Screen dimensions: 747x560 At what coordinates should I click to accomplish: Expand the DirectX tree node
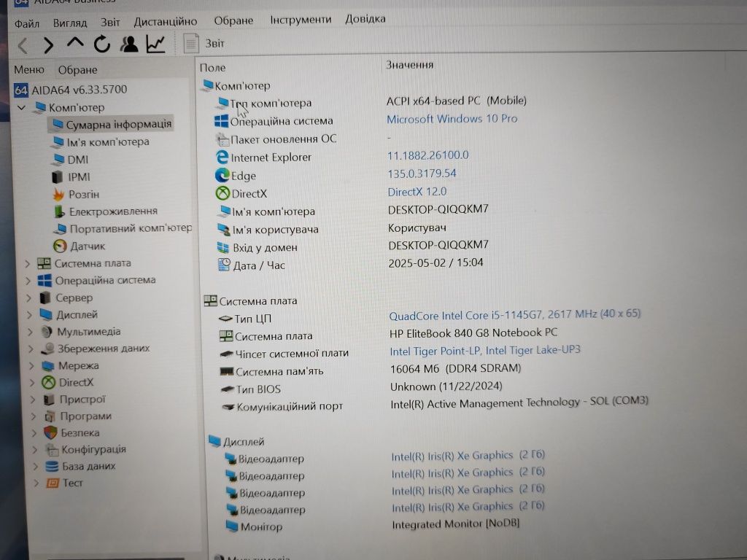tap(32, 382)
